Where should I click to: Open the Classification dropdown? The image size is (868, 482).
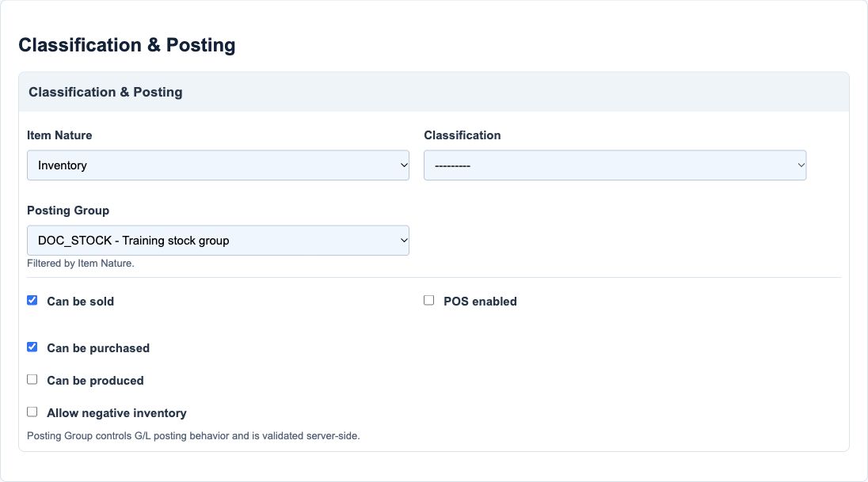pos(615,165)
